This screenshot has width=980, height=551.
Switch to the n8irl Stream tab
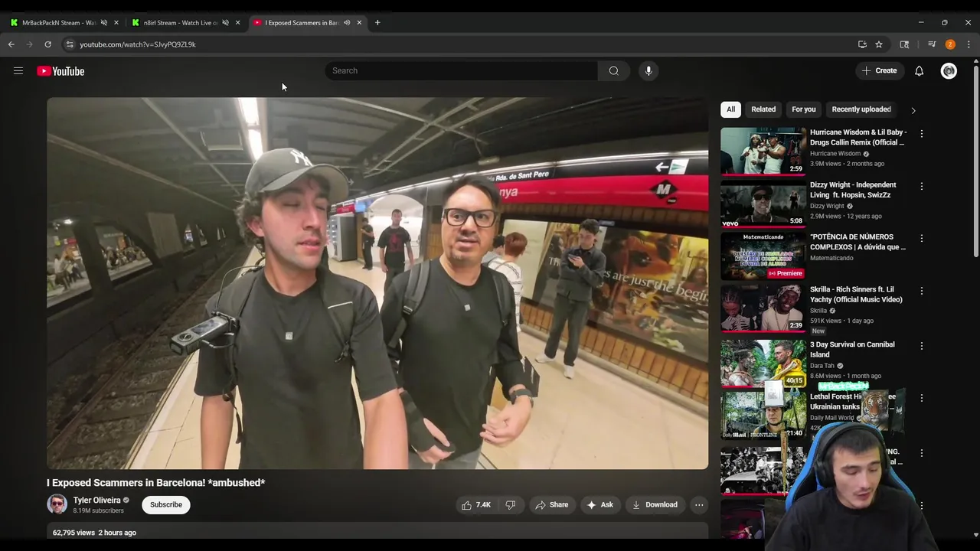click(x=181, y=22)
